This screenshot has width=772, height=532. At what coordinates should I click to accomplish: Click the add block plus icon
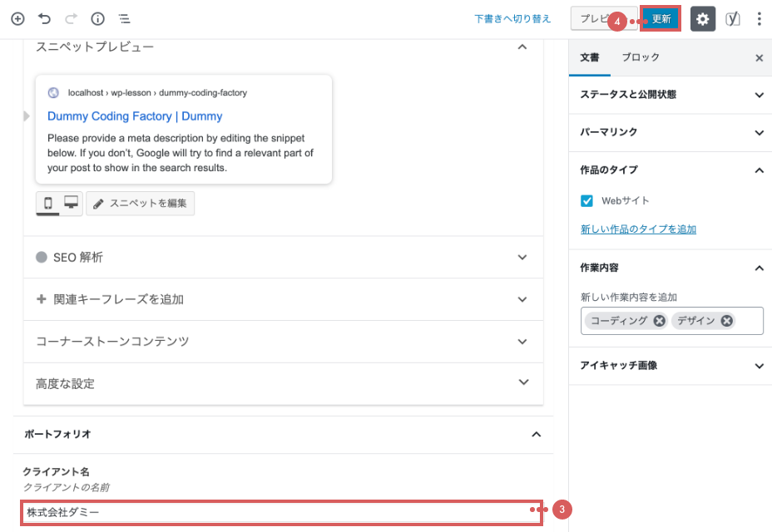point(17,18)
